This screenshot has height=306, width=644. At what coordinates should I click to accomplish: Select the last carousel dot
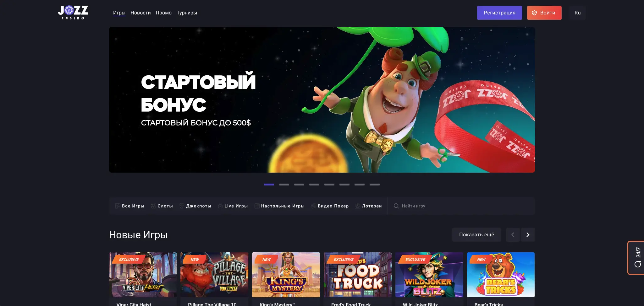click(375, 185)
